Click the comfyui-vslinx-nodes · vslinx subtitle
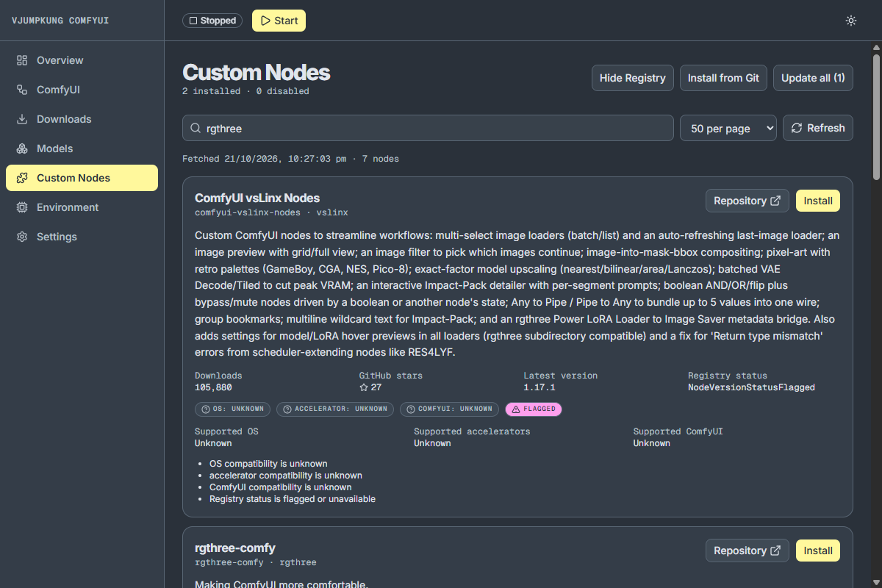 [271, 212]
